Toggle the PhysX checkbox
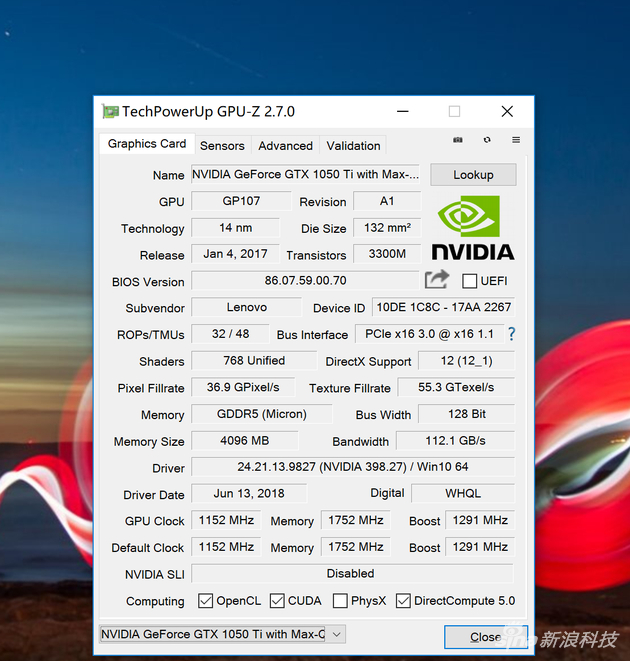 coord(340,601)
